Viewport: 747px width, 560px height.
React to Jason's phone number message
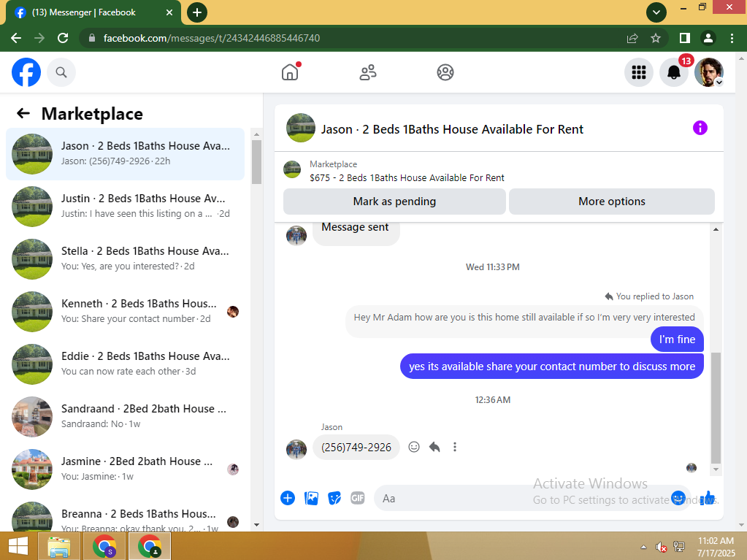click(x=414, y=447)
